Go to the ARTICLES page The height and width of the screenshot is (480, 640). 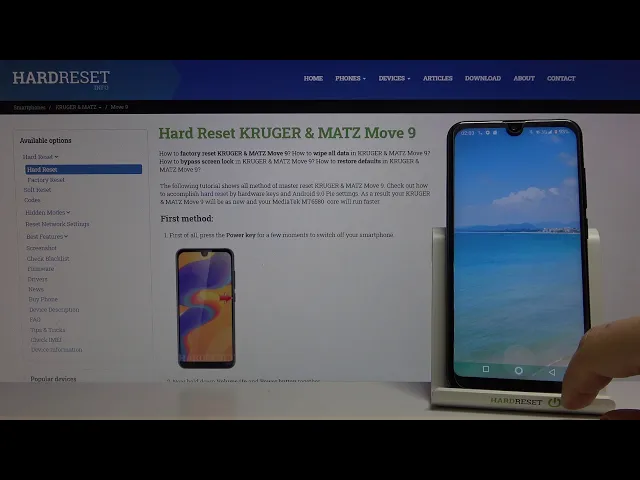tap(438, 78)
